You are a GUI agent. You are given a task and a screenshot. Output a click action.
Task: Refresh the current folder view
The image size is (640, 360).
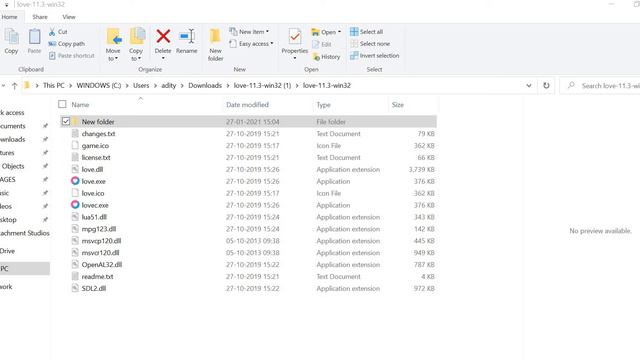point(546,86)
